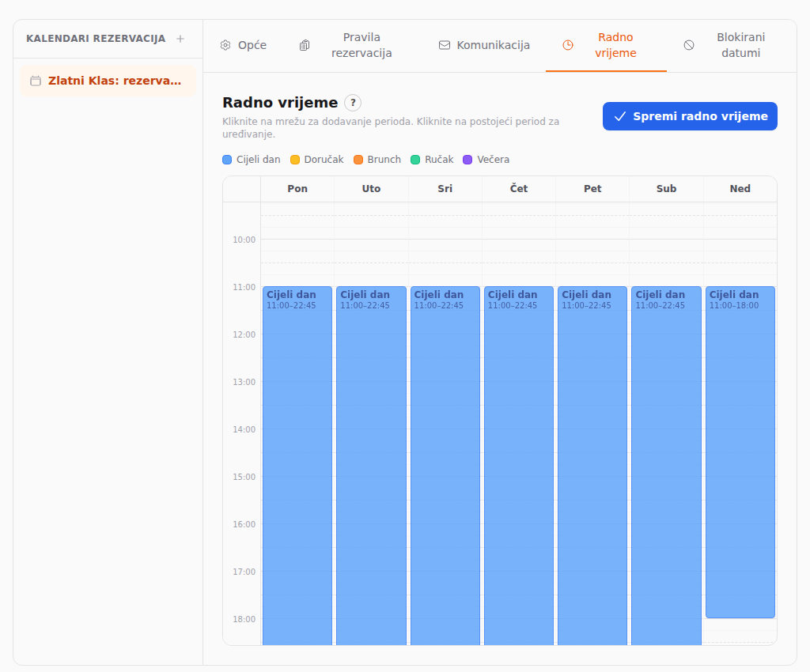The width and height of the screenshot is (810, 672).
Task: Edit the Thursday Cijeli dan period
Action: 519,466
